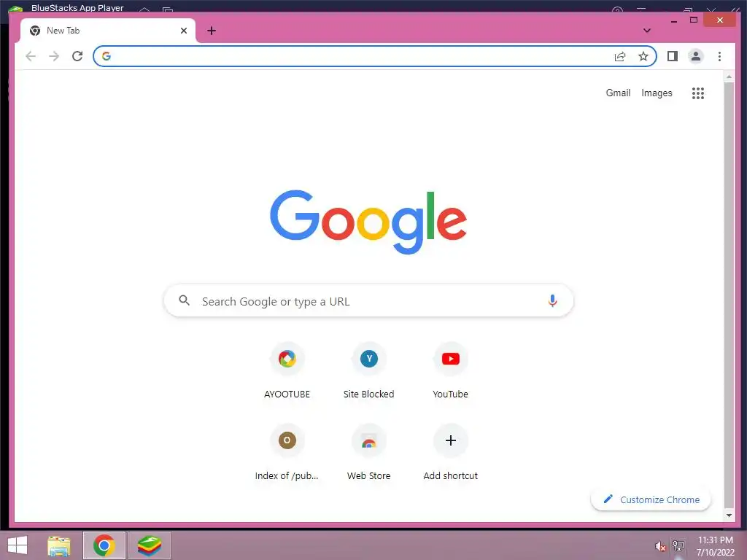Reload the page with refresh icon
The height and width of the screenshot is (560, 747).
[x=77, y=56]
